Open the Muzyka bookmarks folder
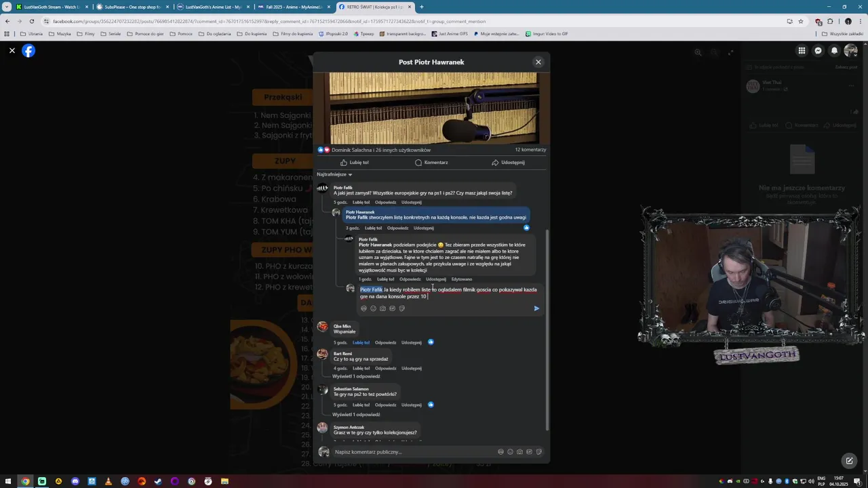The width and height of the screenshot is (868, 488). pos(60,34)
